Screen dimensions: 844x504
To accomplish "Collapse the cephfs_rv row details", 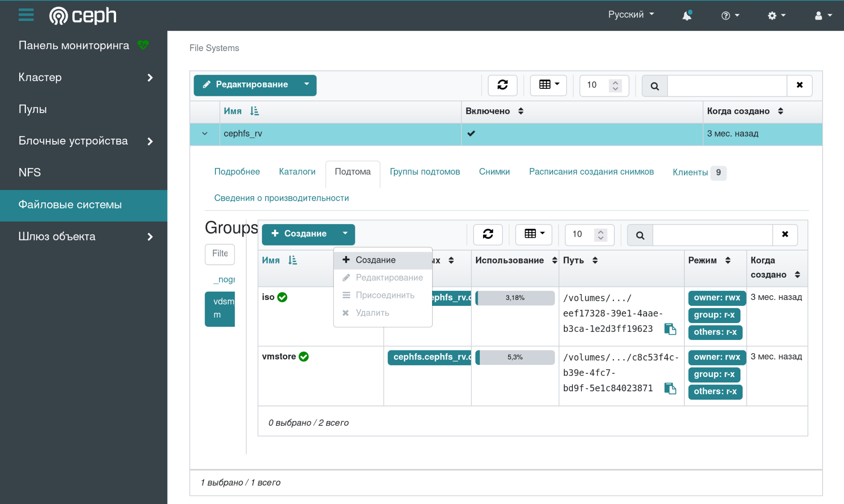I will [x=205, y=134].
